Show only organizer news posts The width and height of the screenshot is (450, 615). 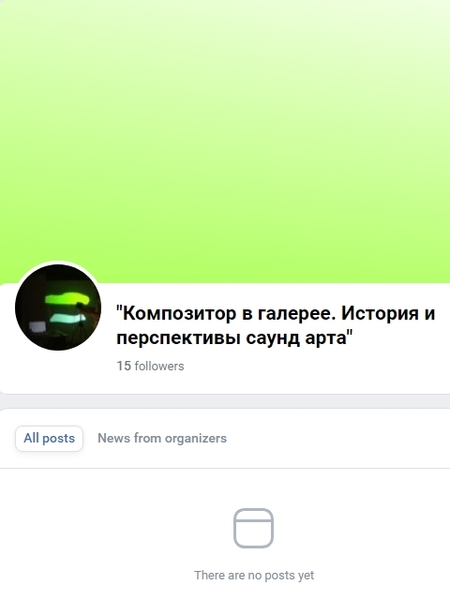tap(162, 438)
